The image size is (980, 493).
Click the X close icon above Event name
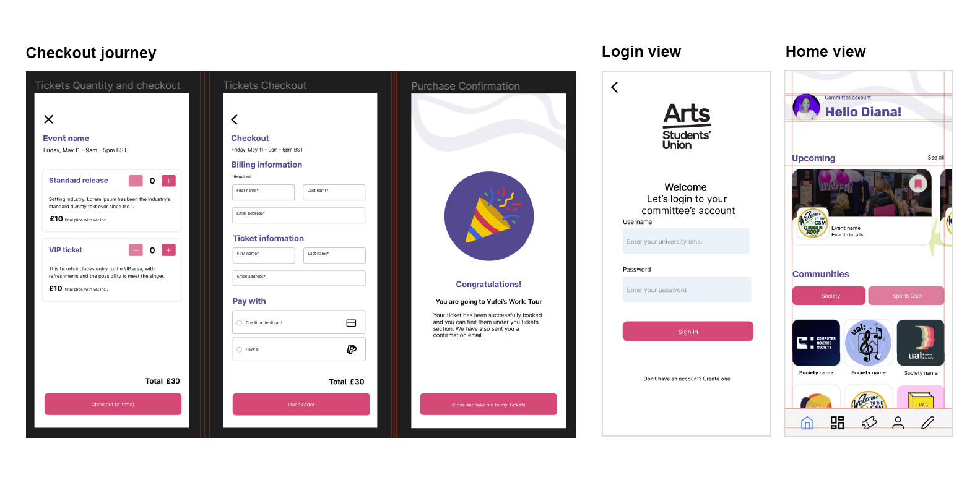point(49,119)
